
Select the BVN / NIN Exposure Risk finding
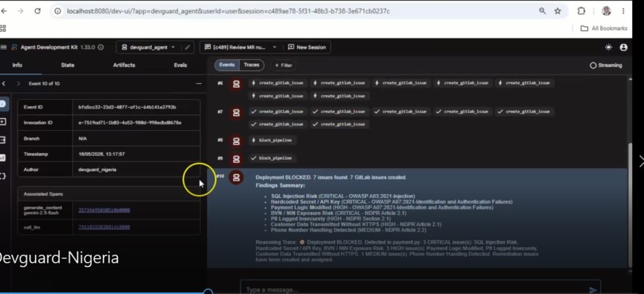(339, 213)
